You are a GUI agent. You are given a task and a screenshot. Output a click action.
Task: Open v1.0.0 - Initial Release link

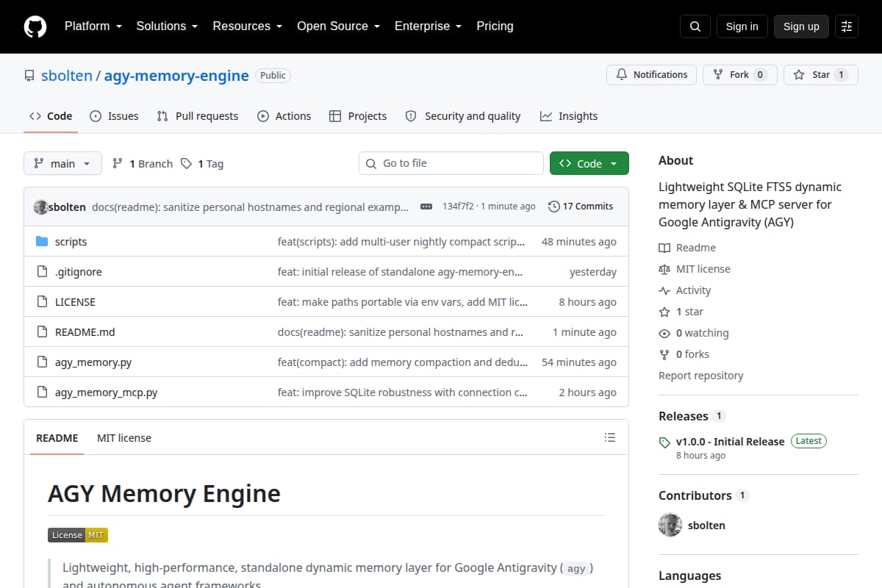coord(730,442)
